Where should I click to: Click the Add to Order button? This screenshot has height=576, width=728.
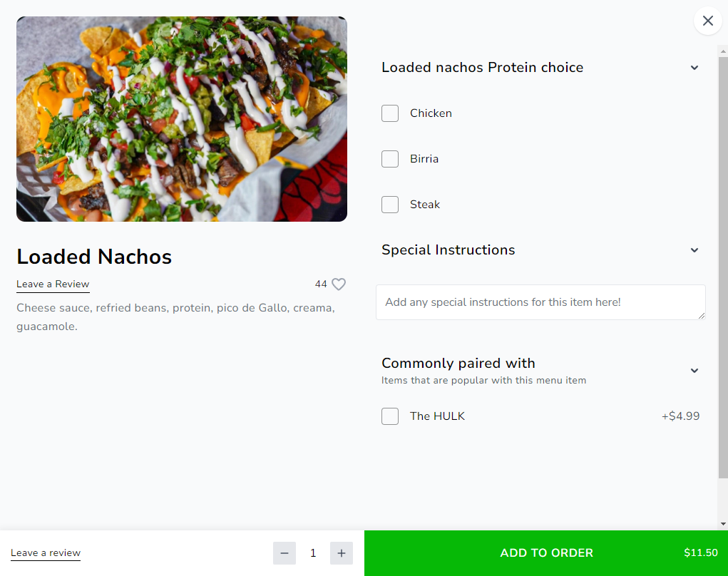pos(546,552)
